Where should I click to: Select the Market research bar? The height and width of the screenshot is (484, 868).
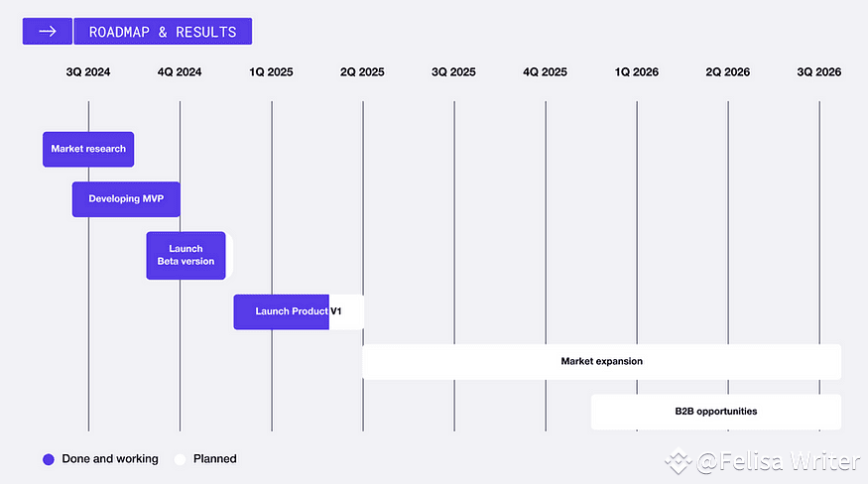point(88,149)
